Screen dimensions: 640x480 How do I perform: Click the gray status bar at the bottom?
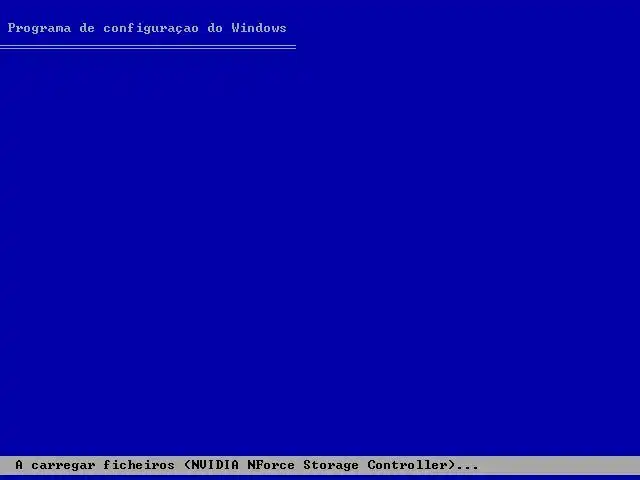click(x=320, y=465)
